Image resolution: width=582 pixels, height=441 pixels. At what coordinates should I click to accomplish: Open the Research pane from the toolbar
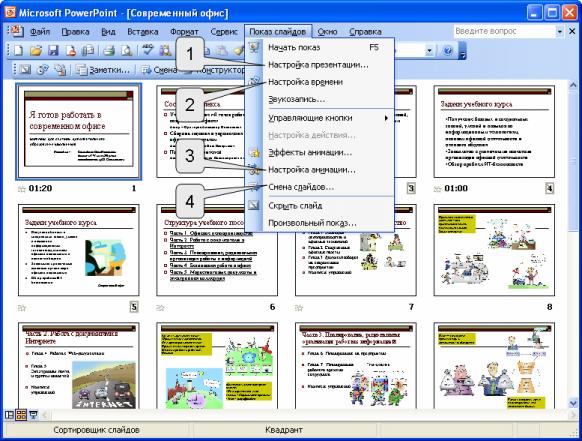click(x=165, y=50)
